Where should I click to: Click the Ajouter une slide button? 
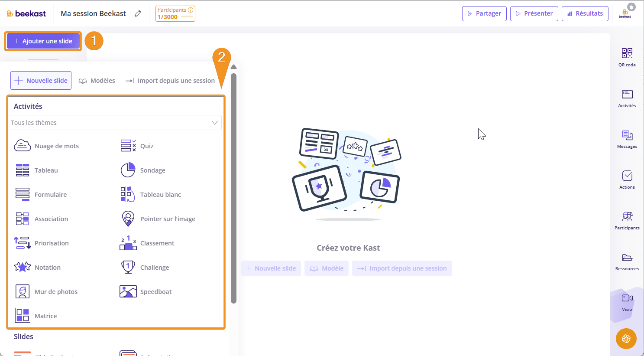click(43, 41)
